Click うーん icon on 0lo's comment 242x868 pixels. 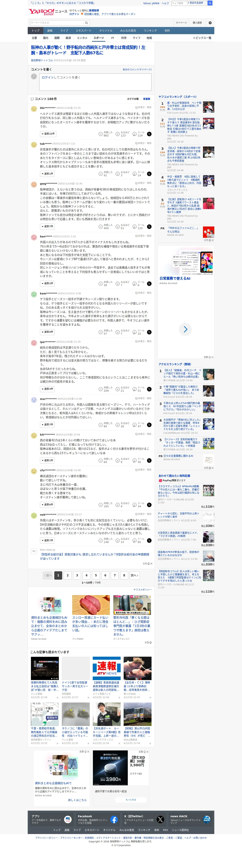pyautogui.click(x=134, y=134)
